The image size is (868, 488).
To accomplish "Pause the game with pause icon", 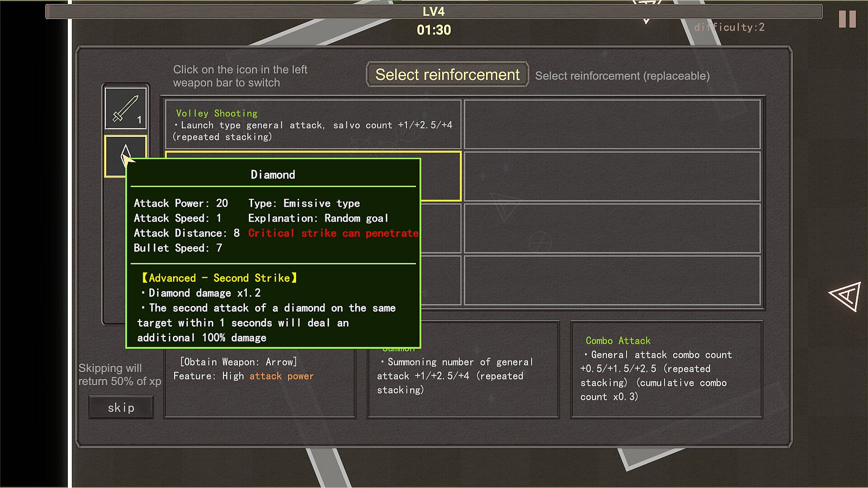I will coord(847,19).
